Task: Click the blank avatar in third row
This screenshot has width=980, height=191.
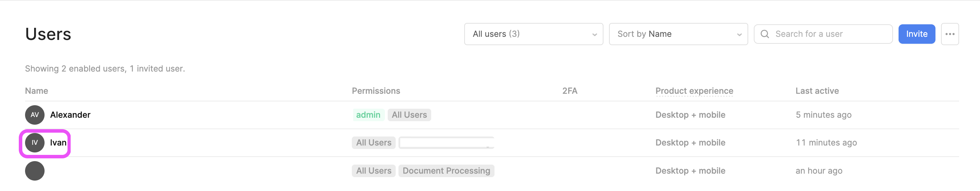Action: coord(34,171)
